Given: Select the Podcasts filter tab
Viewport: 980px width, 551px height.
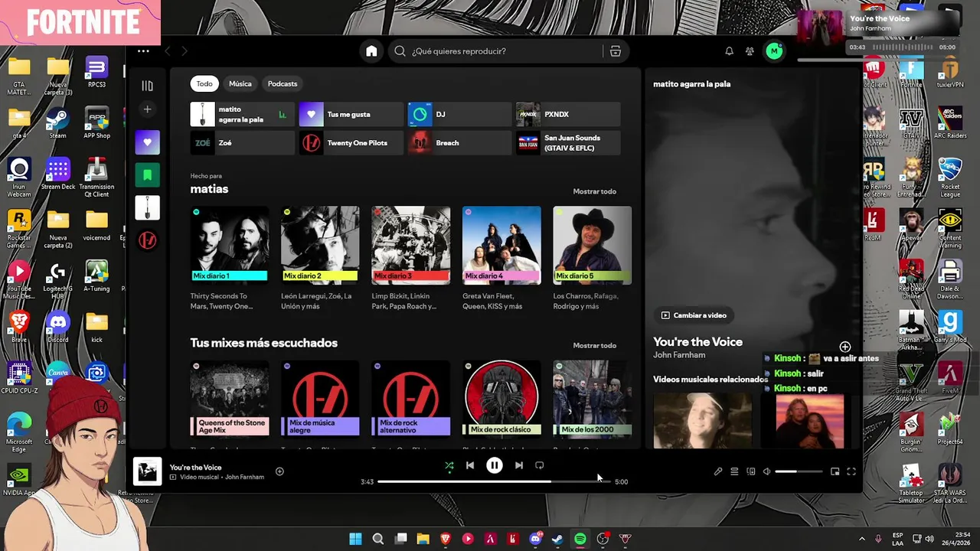Looking at the screenshot, I should coord(283,83).
